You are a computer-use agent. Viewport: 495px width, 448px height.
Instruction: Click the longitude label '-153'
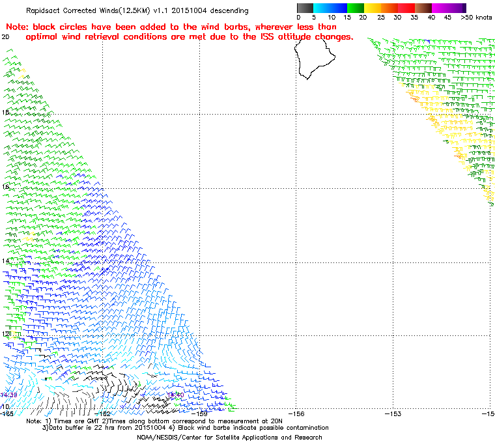393,413
